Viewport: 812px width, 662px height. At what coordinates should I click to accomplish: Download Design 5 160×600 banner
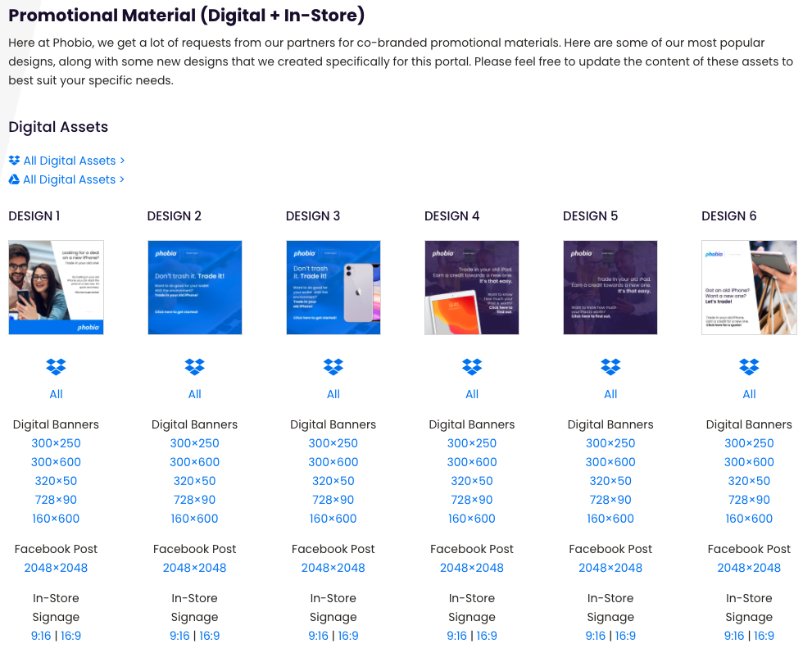tap(610, 519)
